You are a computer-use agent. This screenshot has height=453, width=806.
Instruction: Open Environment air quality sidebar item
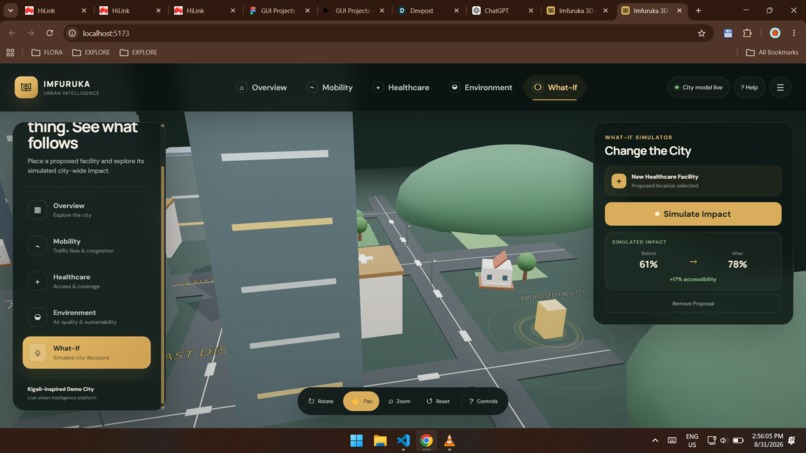point(87,317)
